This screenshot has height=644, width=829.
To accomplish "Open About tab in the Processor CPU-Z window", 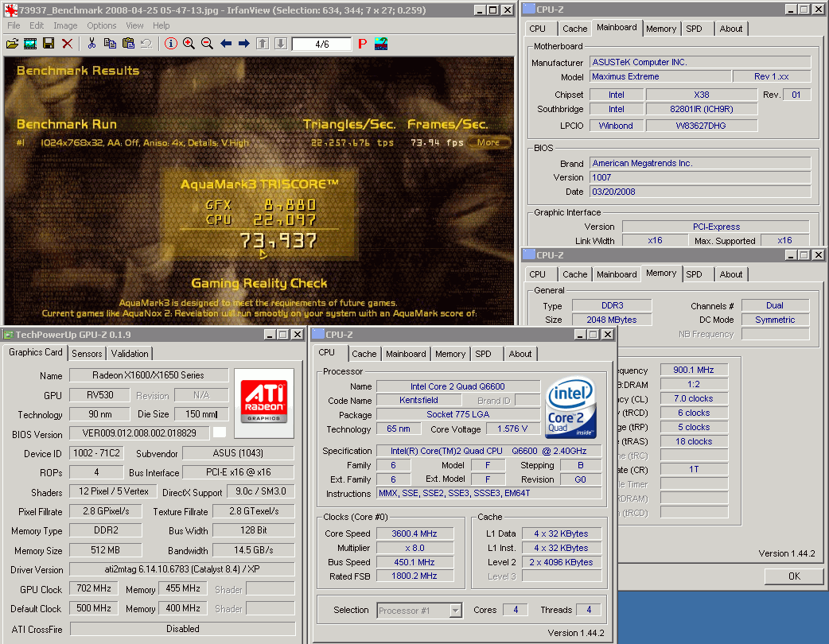I will 520,354.
